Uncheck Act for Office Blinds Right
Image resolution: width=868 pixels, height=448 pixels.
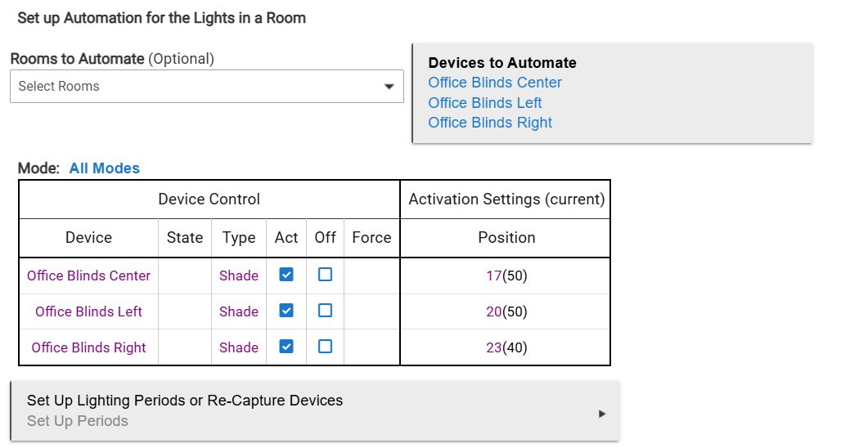(286, 347)
